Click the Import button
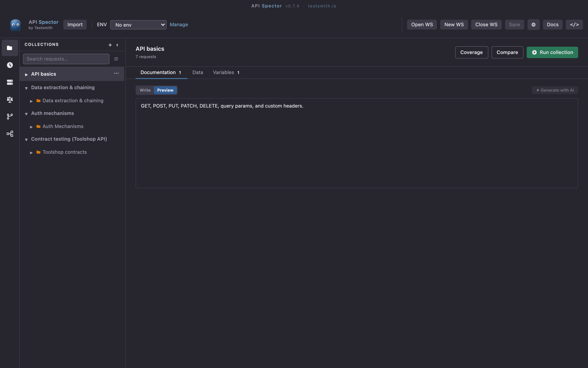This screenshot has height=368, width=588. [75, 25]
